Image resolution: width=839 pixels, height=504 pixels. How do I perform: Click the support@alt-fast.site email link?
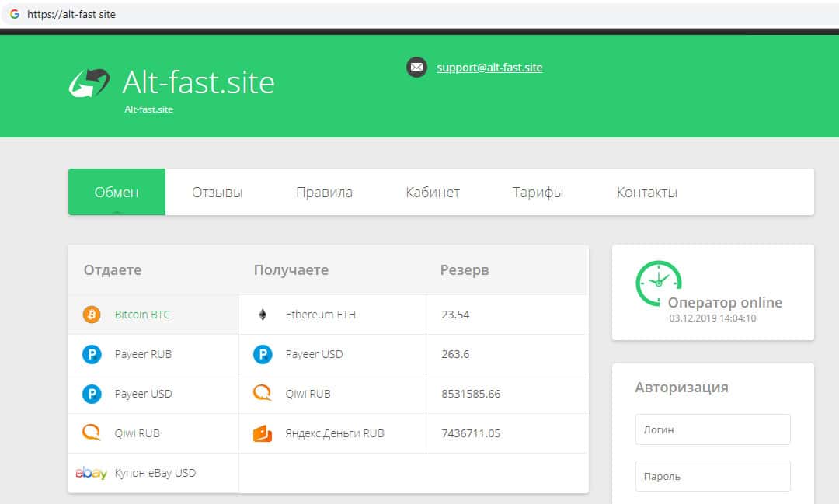(489, 68)
